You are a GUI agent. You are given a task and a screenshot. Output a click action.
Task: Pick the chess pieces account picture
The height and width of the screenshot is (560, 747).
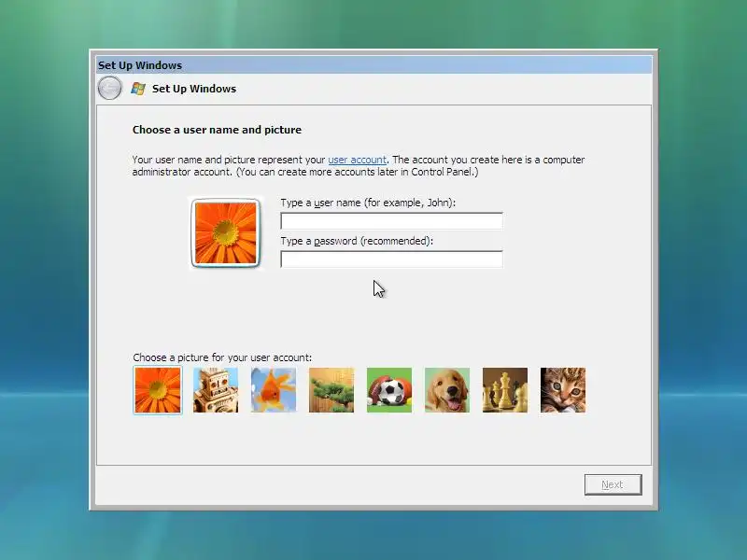(x=505, y=390)
